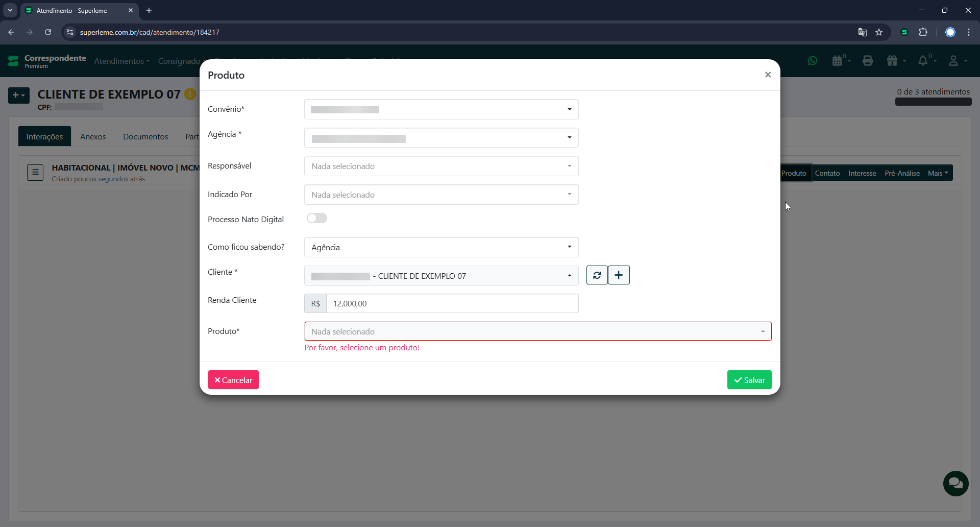Click the atendimentos progress bar
The image size is (980, 527).
933,102
